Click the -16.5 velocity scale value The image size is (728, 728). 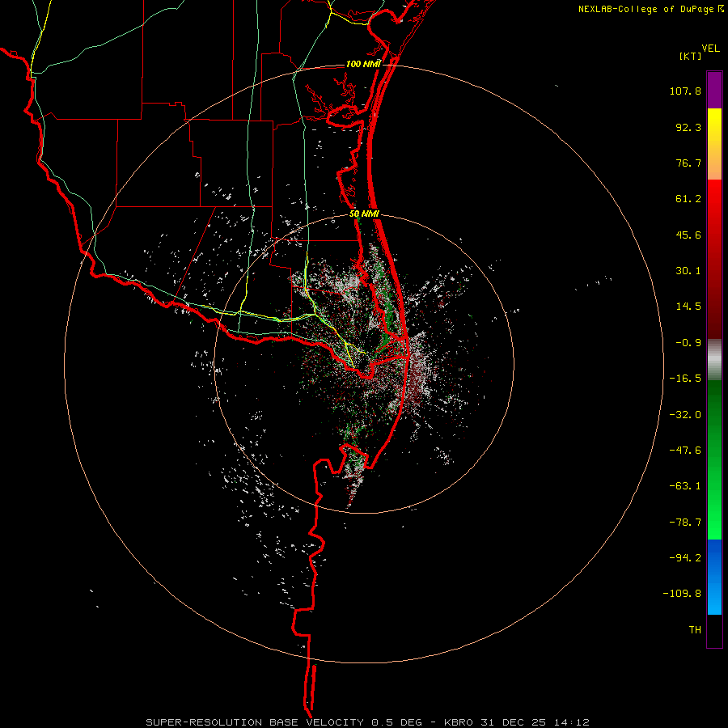(x=685, y=379)
